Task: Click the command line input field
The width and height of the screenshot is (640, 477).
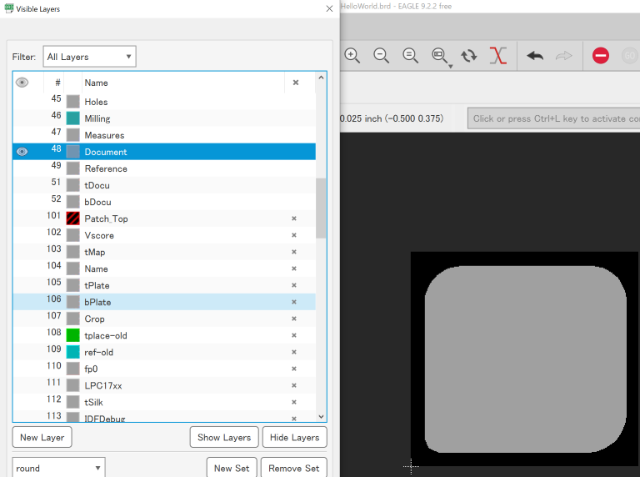Action: click(553, 119)
